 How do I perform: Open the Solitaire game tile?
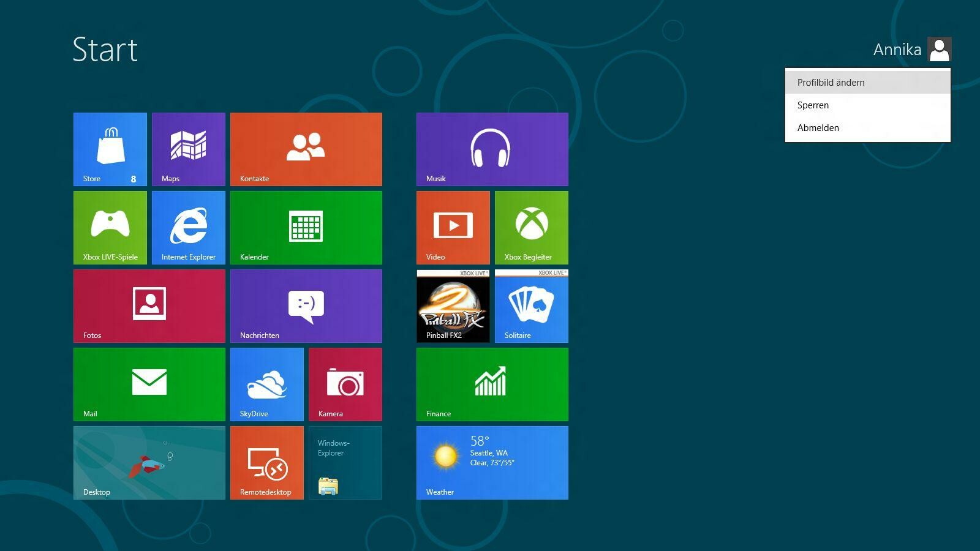tap(532, 305)
